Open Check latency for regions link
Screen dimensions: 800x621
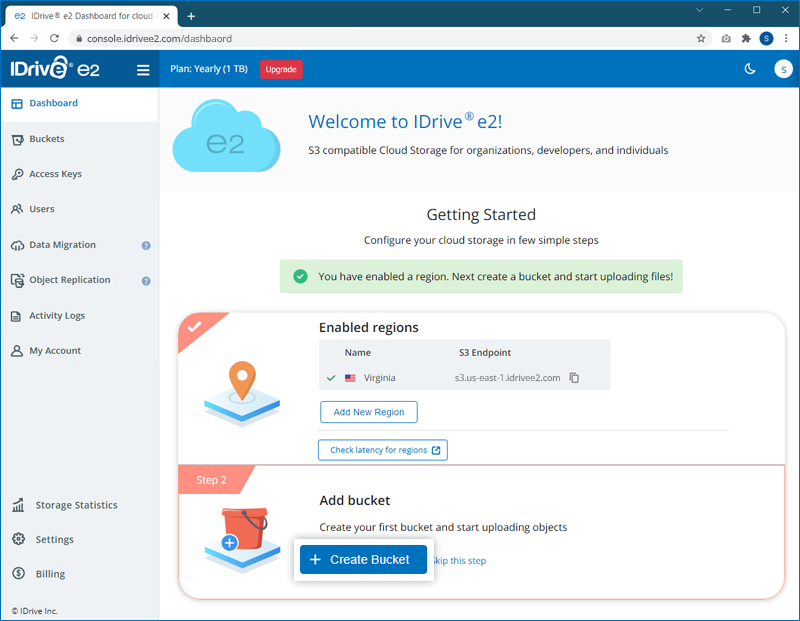point(383,450)
